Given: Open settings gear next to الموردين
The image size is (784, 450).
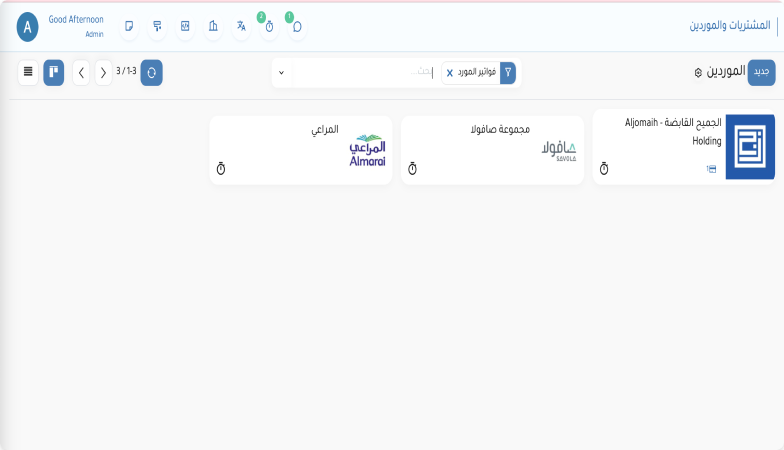Looking at the screenshot, I should (x=698, y=73).
